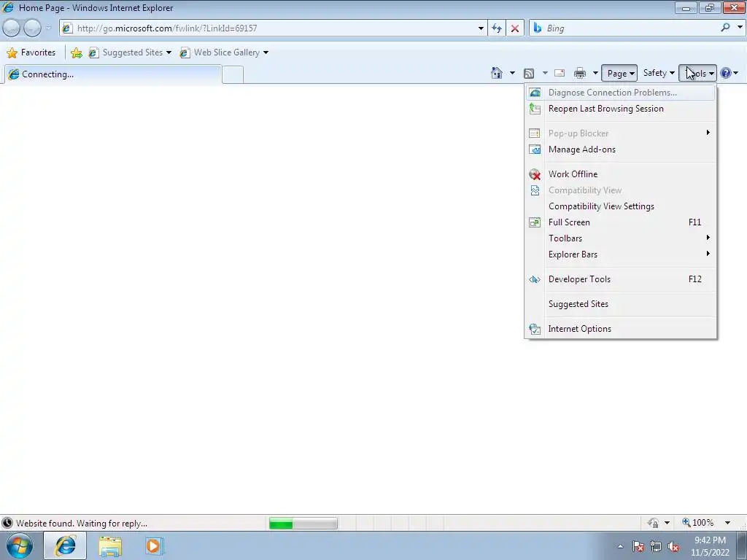Image resolution: width=747 pixels, height=560 pixels.
Task: Select Work Offline
Action: (620, 174)
